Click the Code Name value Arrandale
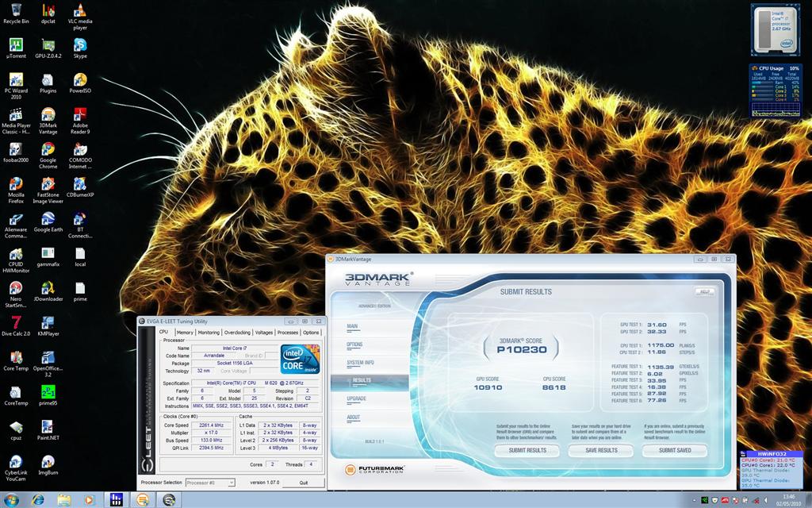Viewport: 812px width, 508px height. (214, 356)
